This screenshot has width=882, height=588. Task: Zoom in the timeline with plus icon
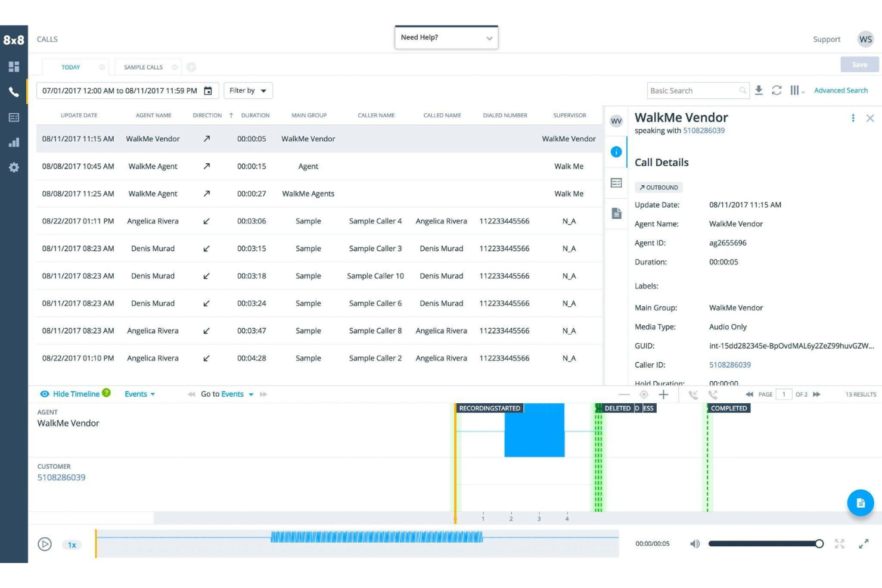(x=663, y=394)
